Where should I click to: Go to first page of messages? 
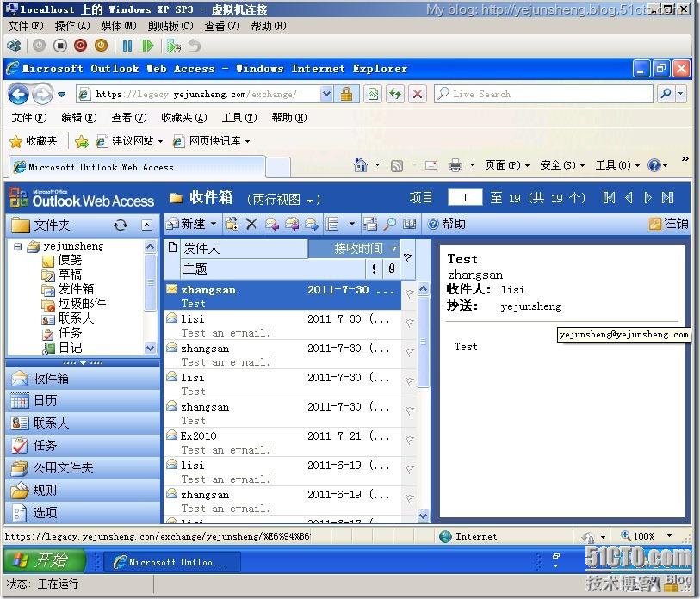pyautogui.click(x=609, y=198)
